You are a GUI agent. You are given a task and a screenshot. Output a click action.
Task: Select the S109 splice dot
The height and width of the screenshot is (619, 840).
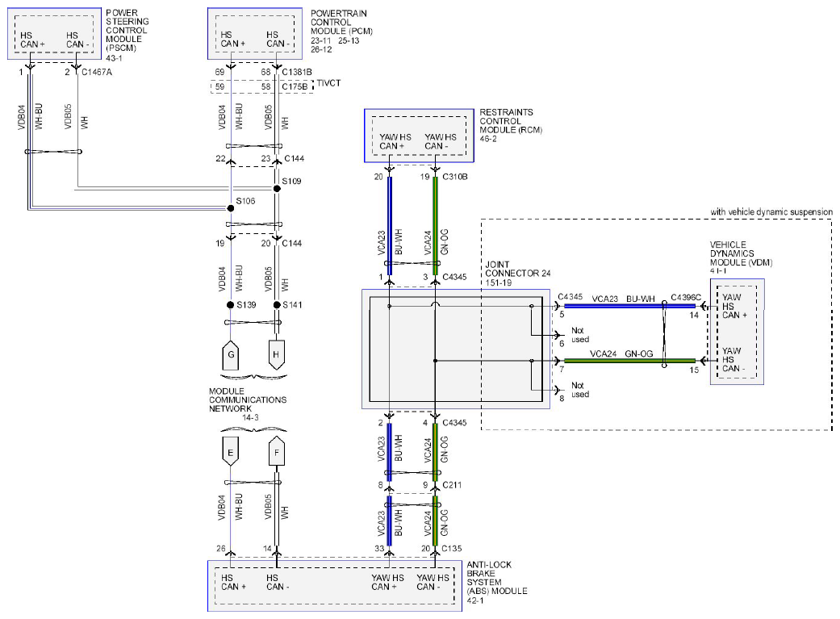pyautogui.click(x=277, y=189)
